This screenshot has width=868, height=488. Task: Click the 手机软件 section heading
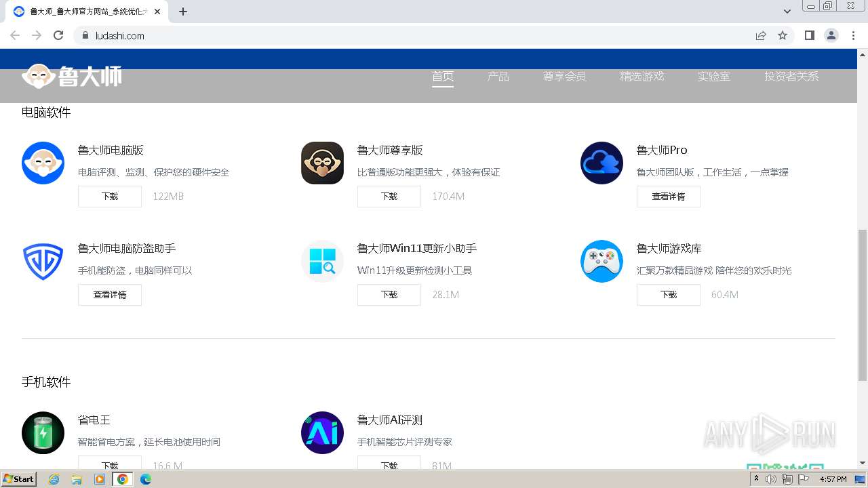[x=46, y=382]
